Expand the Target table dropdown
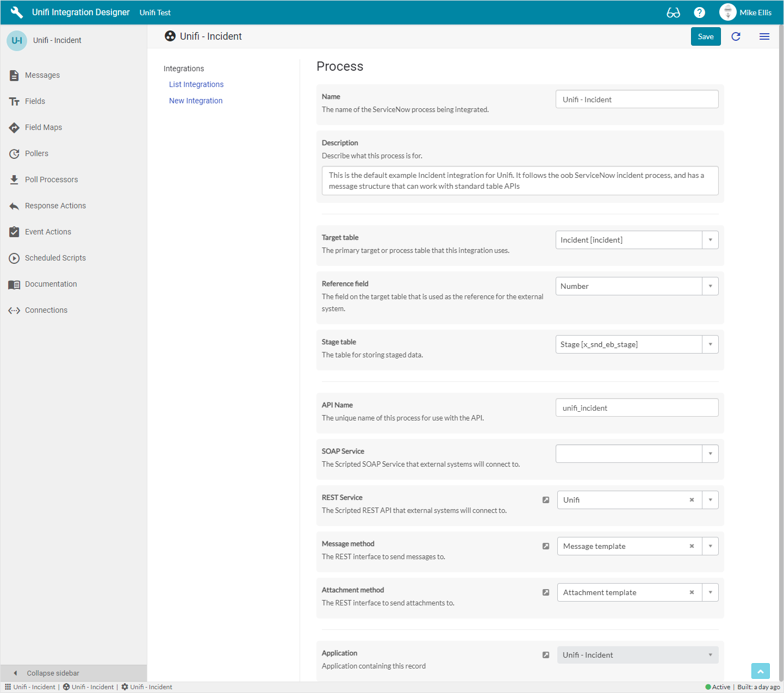Image resolution: width=784 pixels, height=693 pixels. tap(710, 240)
